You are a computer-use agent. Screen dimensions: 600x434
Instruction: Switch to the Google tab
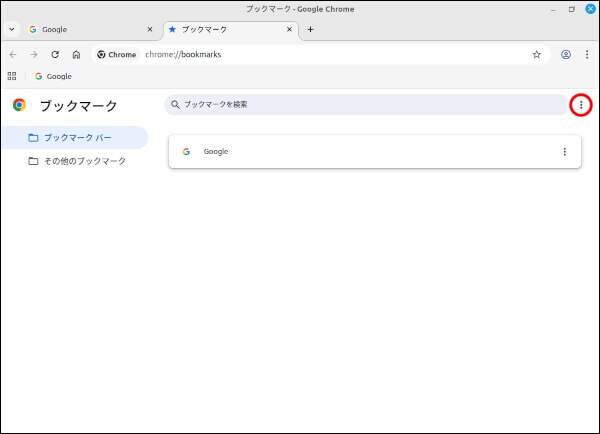click(x=90, y=29)
